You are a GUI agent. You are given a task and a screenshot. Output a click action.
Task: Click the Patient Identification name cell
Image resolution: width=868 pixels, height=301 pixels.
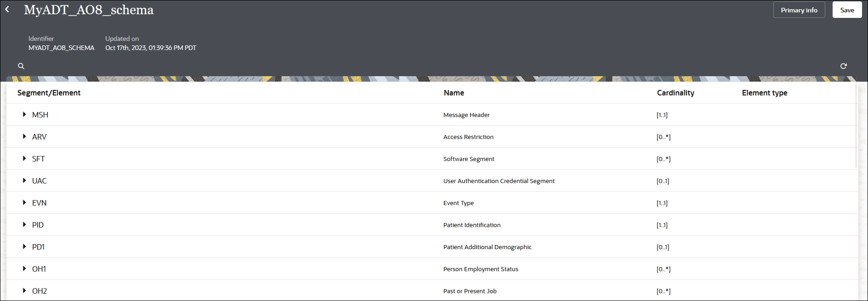tap(472, 225)
